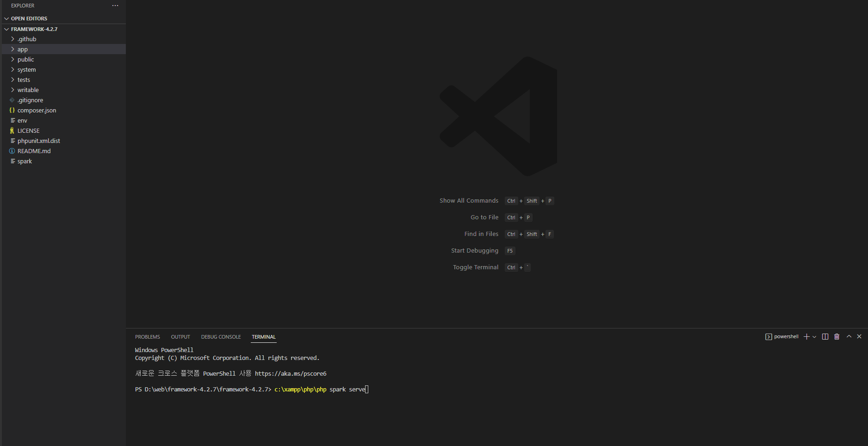The image size is (868, 446).
Task: Click the EXPLORER panel title
Action: 23,6
